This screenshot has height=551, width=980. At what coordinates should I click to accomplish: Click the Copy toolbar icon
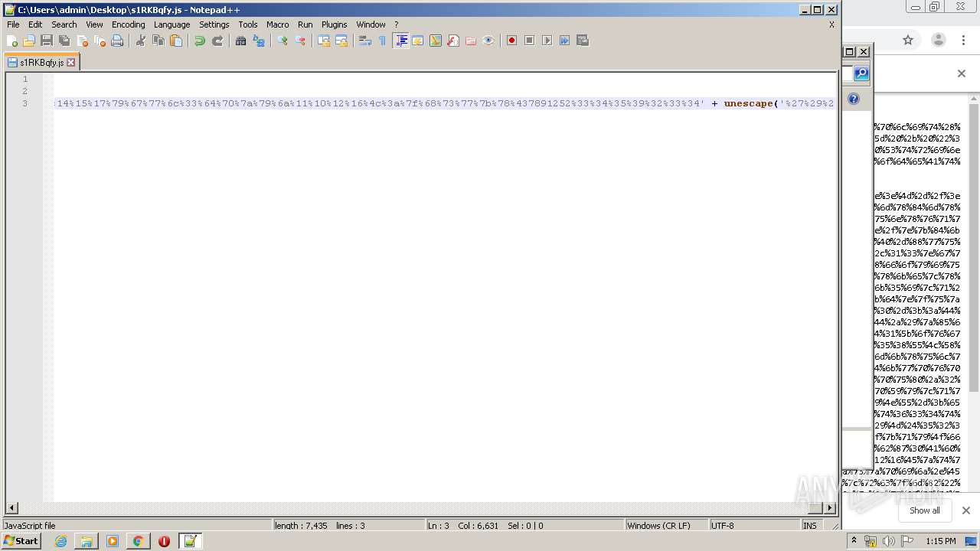pyautogui.click(x=158, y=41)
